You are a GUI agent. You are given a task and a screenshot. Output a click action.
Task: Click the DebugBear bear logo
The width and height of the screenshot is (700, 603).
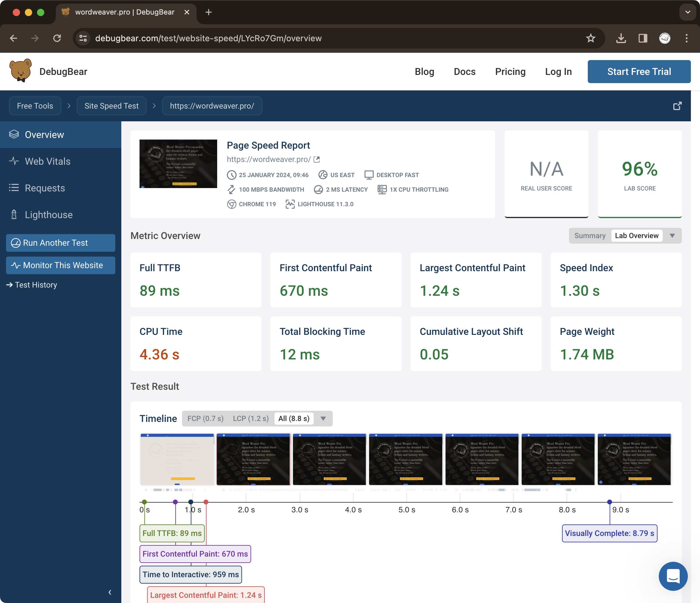click(x=21, y=71)
